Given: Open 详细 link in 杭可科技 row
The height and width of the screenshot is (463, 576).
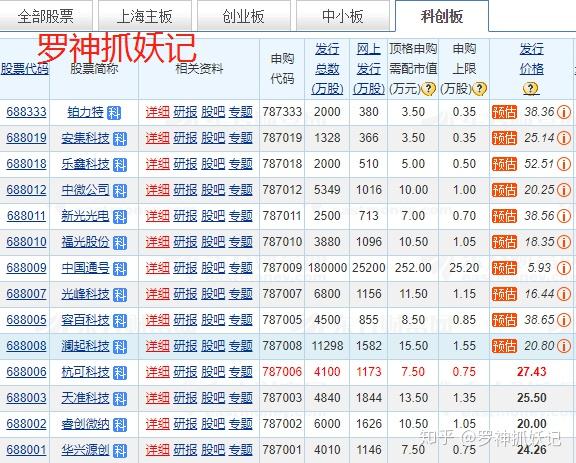Looking at the screenshot, I should 158,372.
